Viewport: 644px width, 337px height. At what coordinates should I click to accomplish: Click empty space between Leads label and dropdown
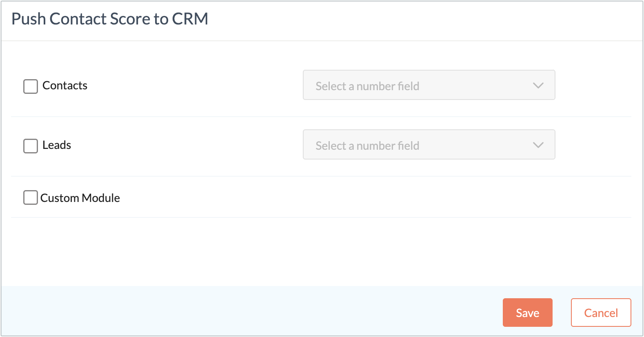tap(188, 145)
